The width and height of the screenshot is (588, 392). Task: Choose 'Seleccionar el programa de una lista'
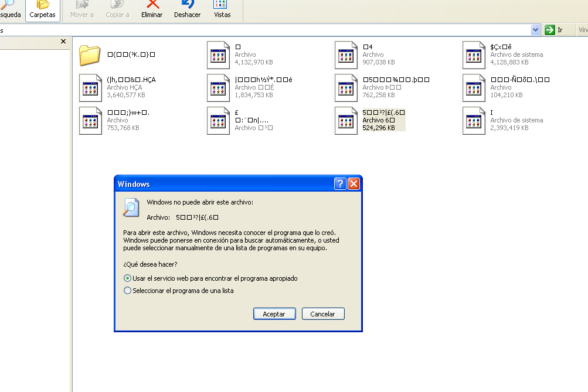(x=127, y=291)
